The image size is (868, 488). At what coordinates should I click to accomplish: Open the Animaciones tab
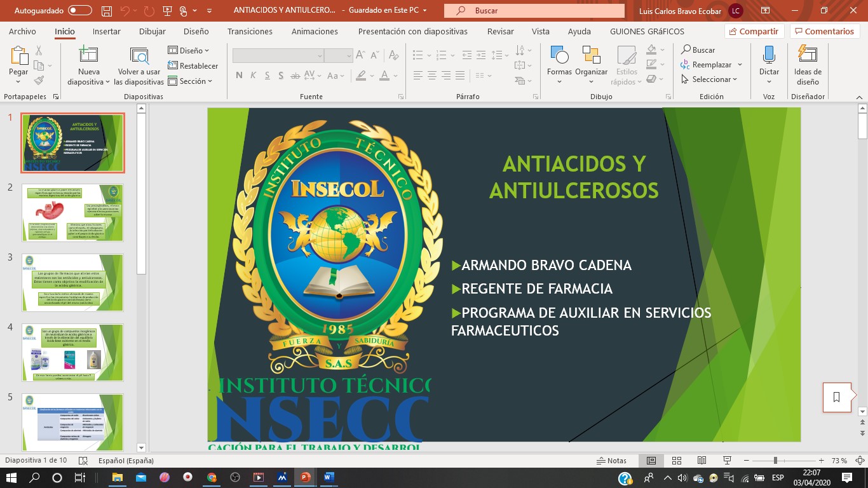pyautogui.click(x=315, y=31)
